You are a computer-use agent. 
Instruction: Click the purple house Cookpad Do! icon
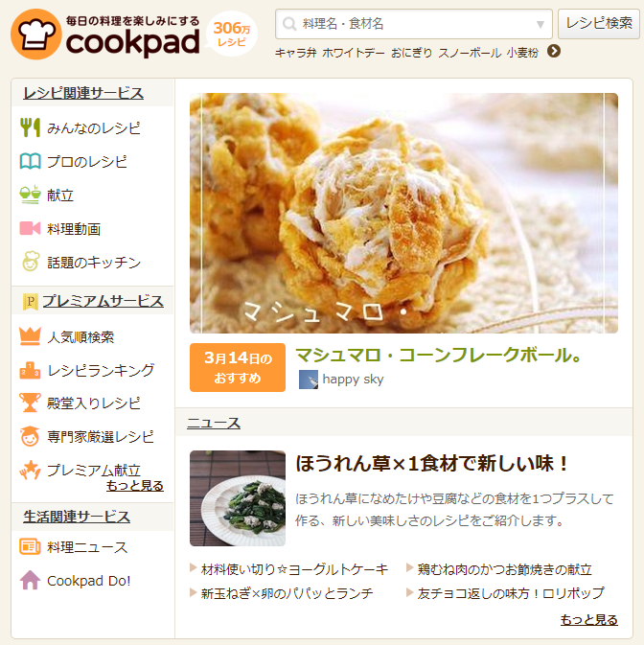30,581
